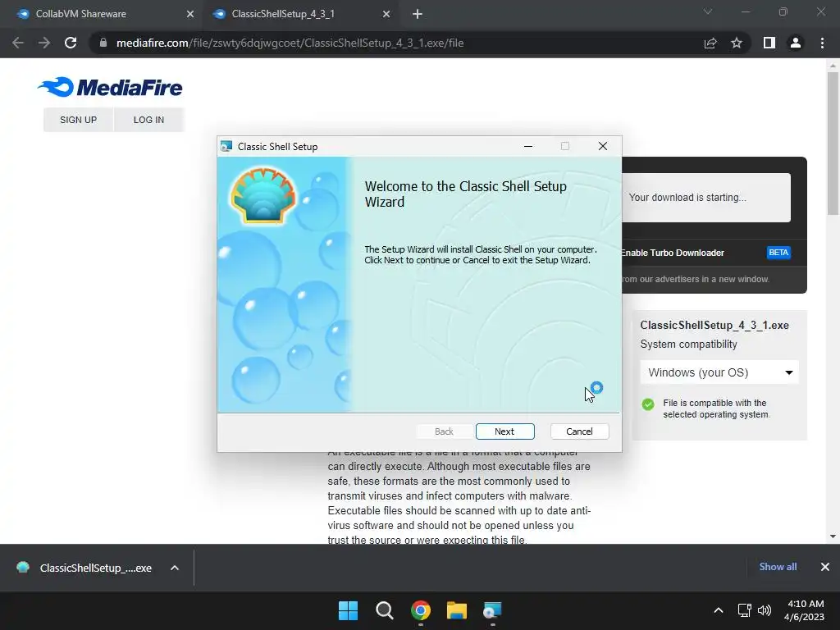Open the LOG IN page
Viewport: 840px width, 630px height.
coord(149,120)
